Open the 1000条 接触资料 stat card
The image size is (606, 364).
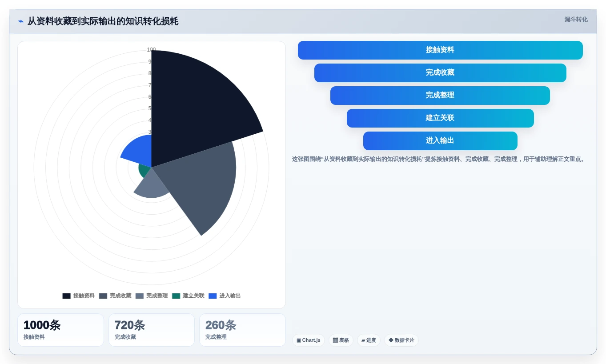60,330
